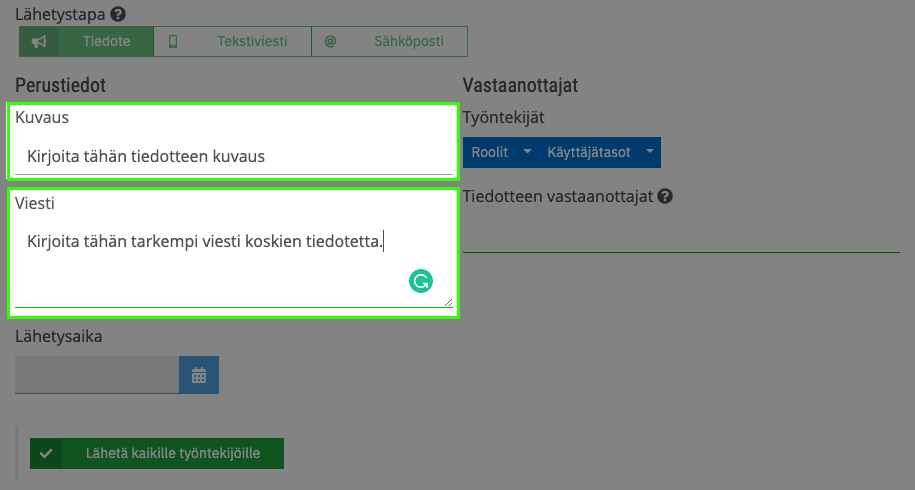The image size is (915, 490).
Task: Open help icon beside Tiedotteen vastaanottajat
Action: [x=665, y=197]
